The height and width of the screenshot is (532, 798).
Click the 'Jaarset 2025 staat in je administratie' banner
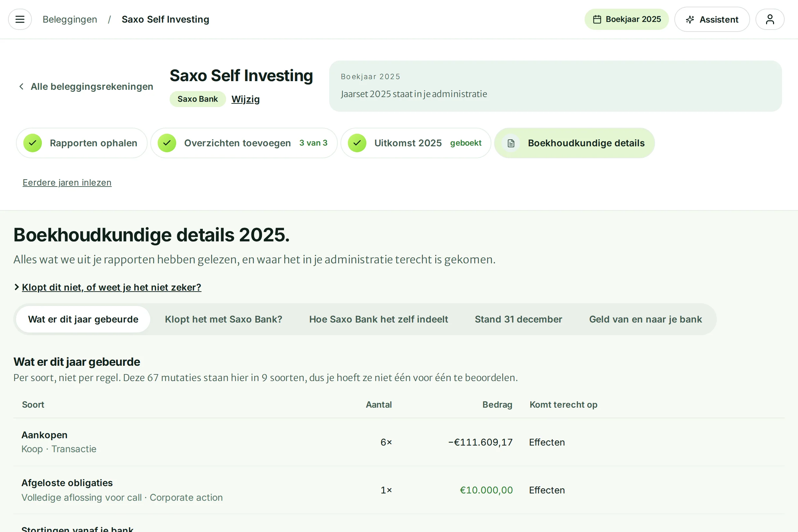[555, 86]
